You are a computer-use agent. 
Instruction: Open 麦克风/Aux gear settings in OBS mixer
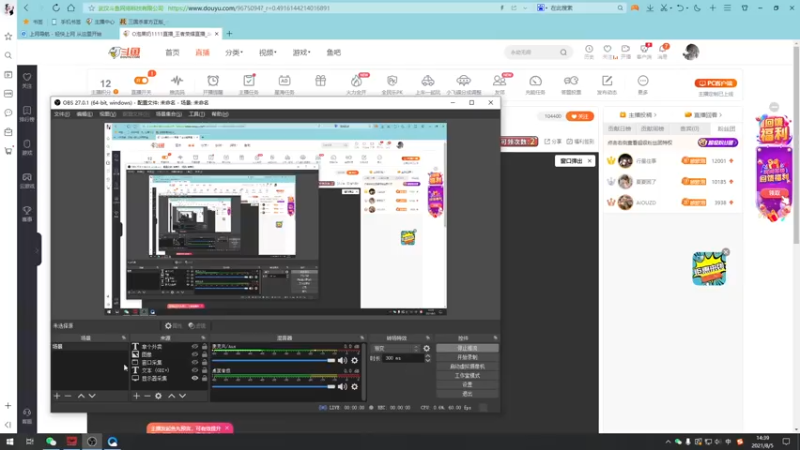355,360
